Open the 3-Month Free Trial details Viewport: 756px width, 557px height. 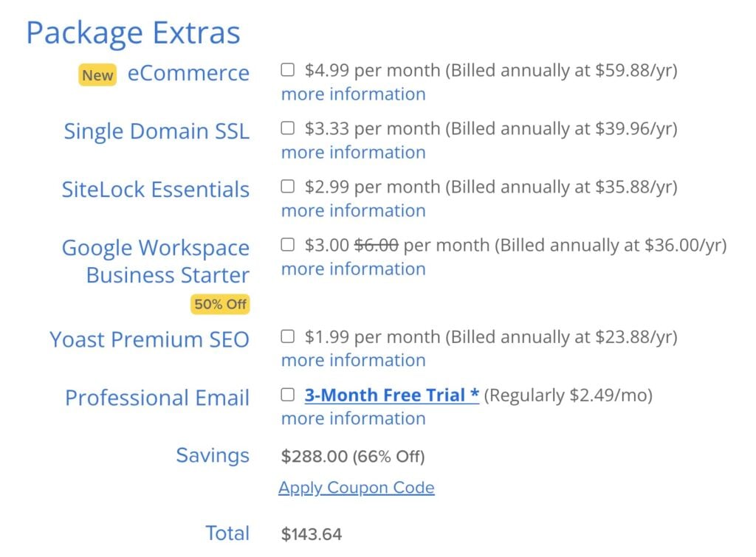click(390, 394)
